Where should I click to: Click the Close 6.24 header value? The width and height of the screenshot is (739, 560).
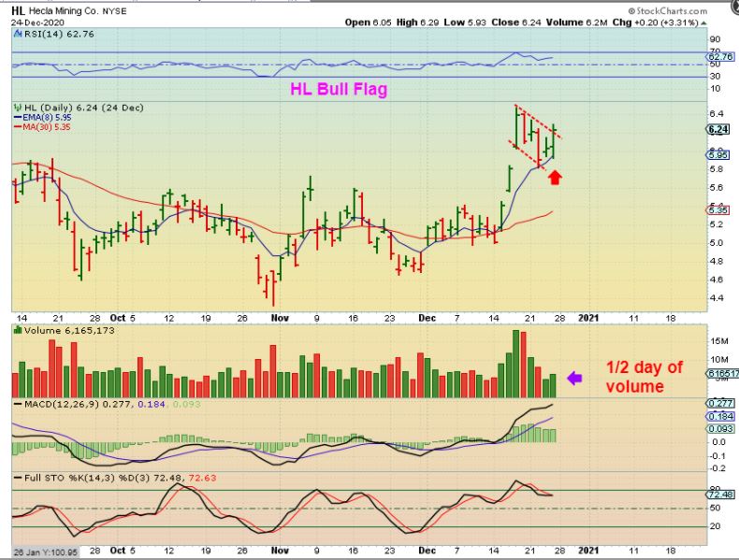pos(516,22)
